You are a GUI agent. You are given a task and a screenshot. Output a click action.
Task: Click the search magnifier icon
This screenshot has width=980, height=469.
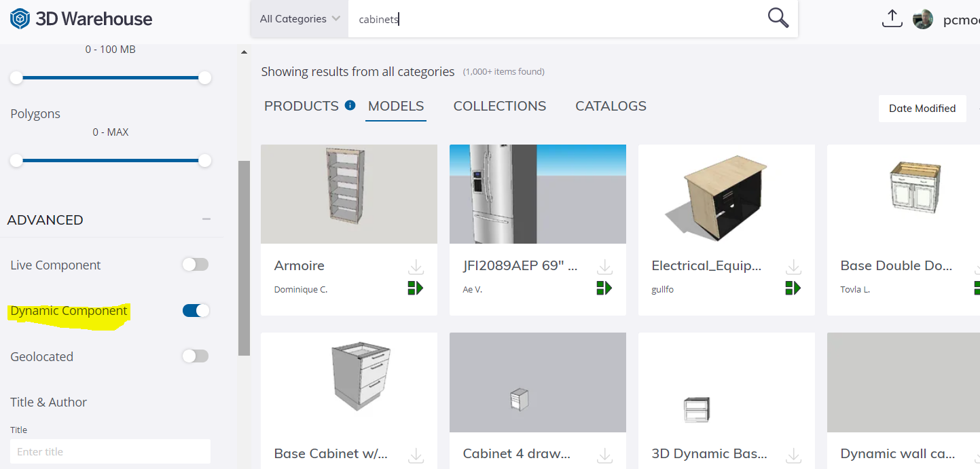[778, 18]
